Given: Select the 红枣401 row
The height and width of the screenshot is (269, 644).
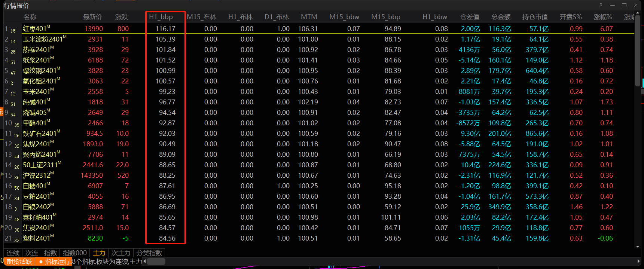Looking at the screenshot, I should click(x=36, y=29).
